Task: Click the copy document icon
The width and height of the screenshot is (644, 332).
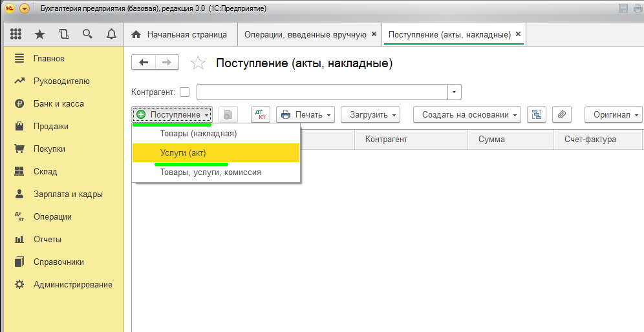Action: coord(228,114)
